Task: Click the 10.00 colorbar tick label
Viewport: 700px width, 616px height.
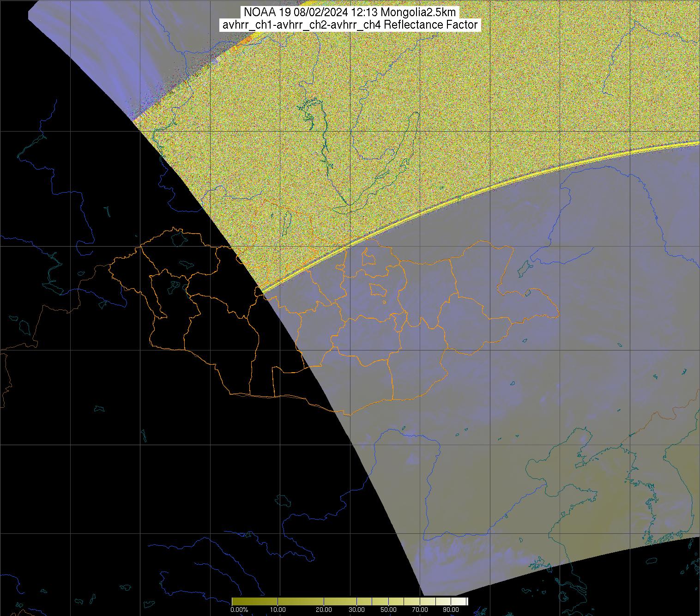Action: [278, 609]
